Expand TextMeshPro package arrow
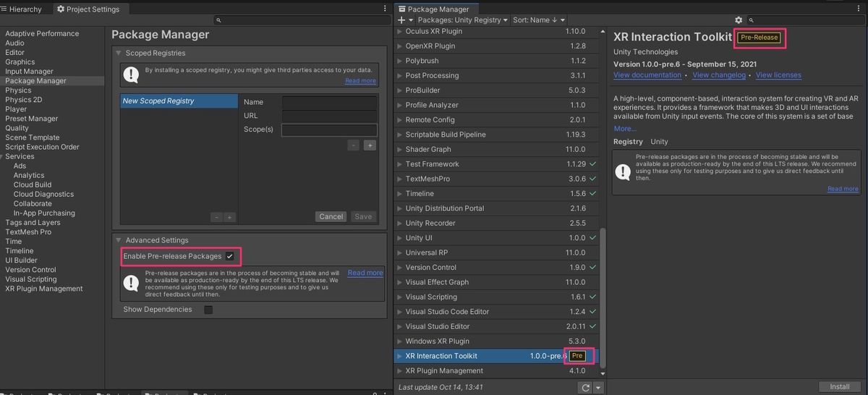Screen dimensions: 868x395 (x=399, y=179)
